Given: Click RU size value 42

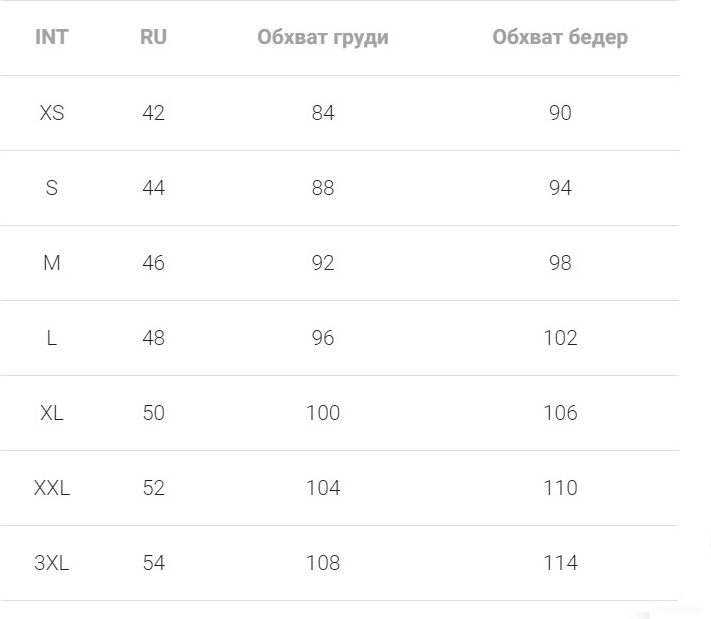Looking at the screenshot, I should tap(153, 113).
